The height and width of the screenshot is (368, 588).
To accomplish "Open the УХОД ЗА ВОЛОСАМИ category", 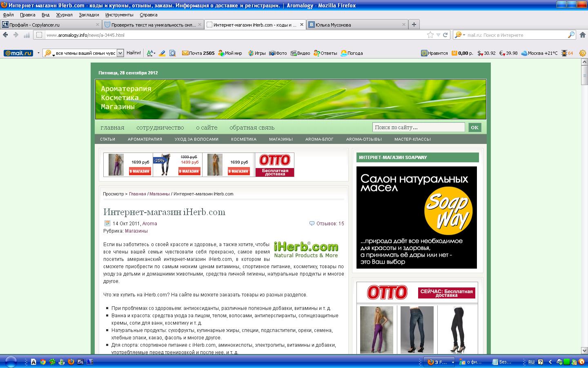I will (196, 139).
